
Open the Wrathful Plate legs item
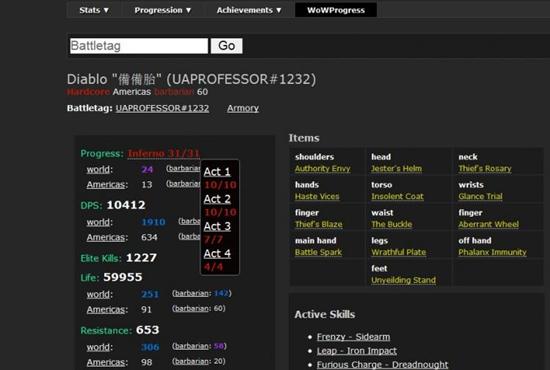point(399,252)
